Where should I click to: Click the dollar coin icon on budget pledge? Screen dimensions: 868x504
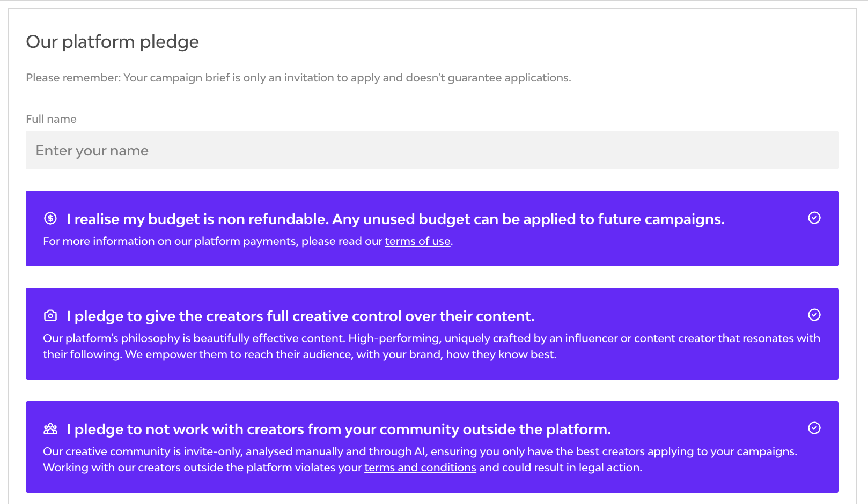pos(50,218)
